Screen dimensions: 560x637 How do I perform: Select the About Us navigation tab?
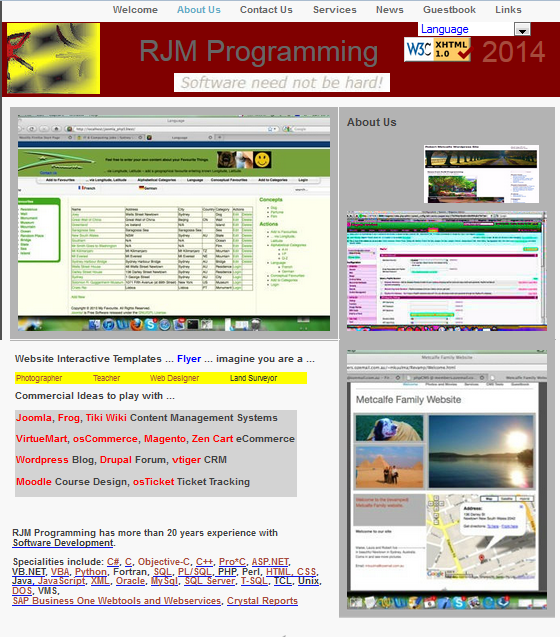point(199,10)
